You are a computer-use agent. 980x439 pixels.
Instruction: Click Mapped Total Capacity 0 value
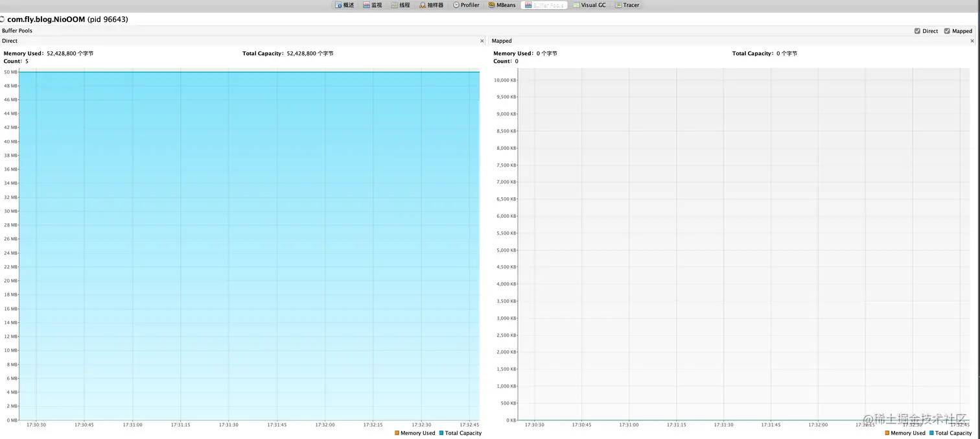click(x=786, y=54)
